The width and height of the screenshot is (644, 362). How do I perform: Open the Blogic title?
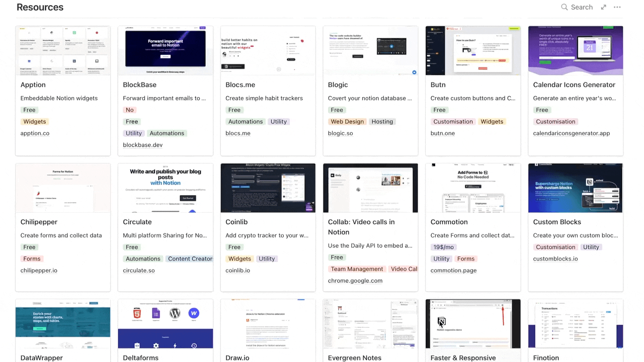(338, 85)
